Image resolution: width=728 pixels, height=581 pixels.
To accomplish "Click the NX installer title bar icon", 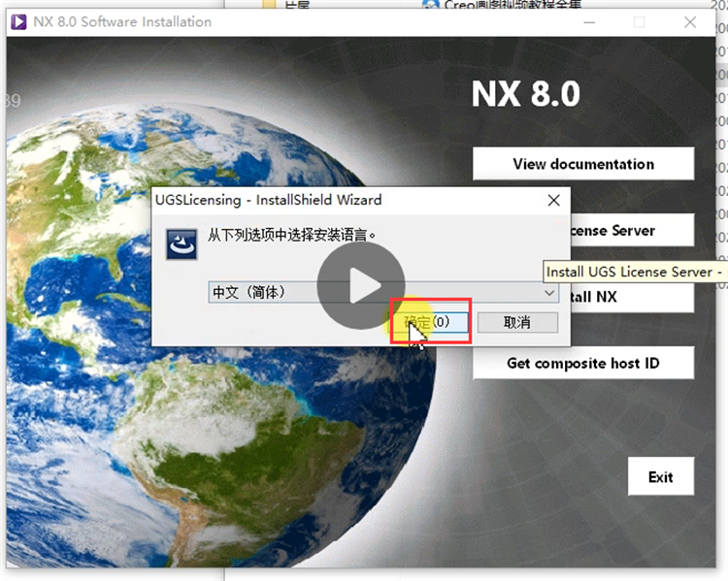I will (x=19, y=21).
